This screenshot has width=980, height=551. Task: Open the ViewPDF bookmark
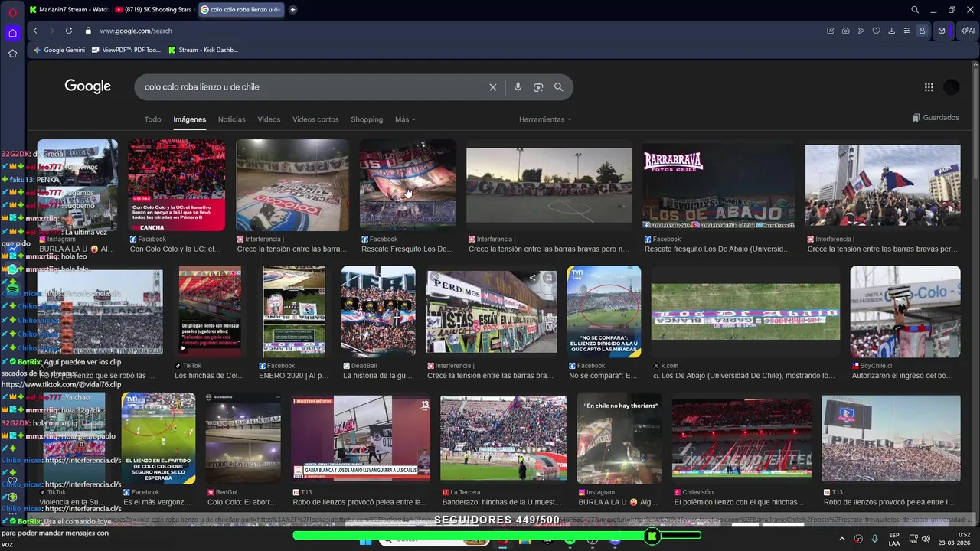point(126,50)
